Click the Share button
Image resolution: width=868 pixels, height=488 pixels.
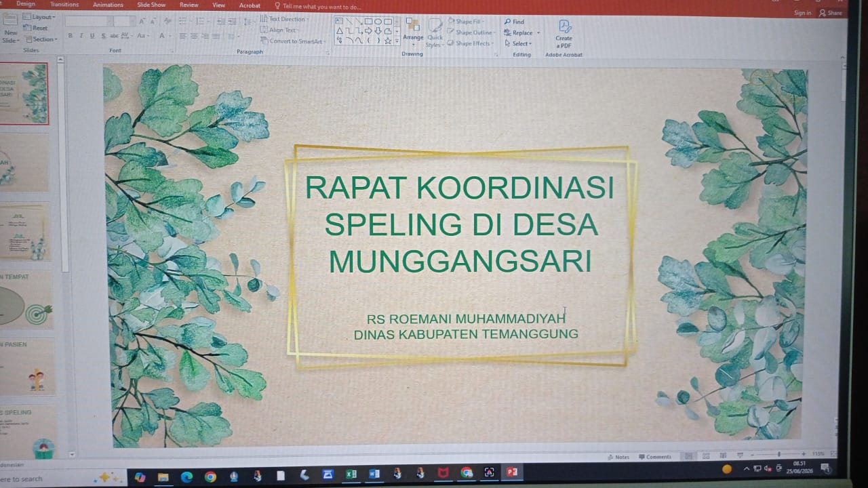click(x=831, y=13)
